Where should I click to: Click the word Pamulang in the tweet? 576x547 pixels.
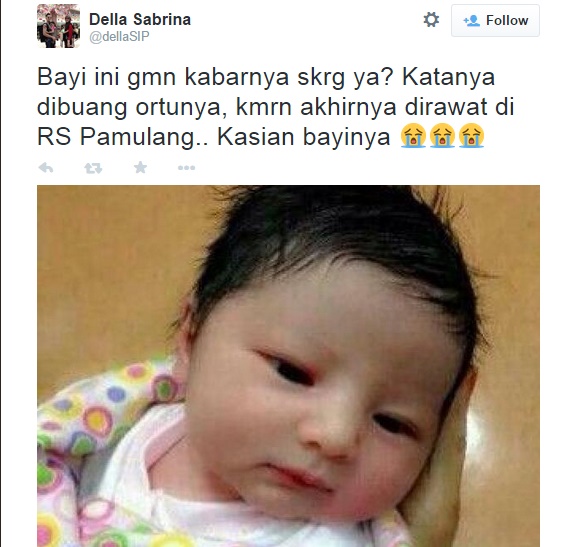[x=137, y=138]
